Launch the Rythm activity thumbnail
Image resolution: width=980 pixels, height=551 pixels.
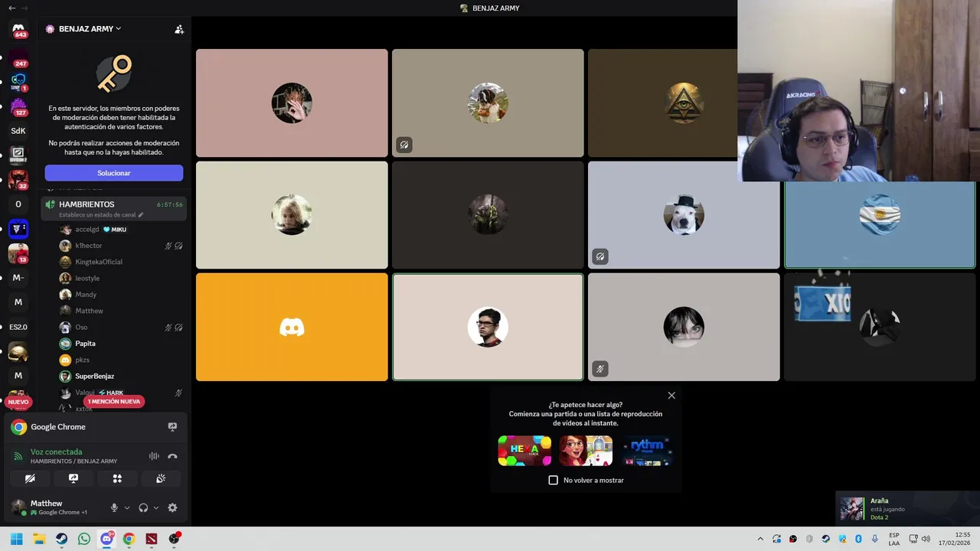[647, 451]
